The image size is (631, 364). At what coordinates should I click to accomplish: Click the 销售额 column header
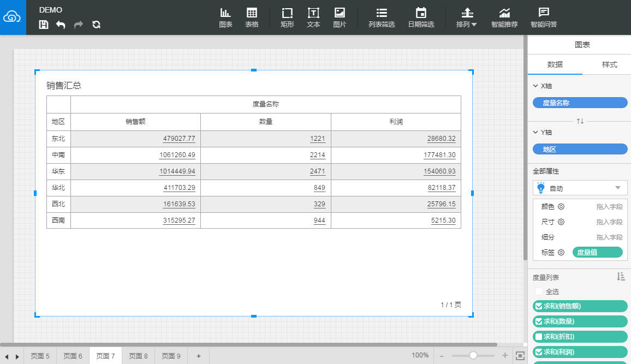[135, 122]
